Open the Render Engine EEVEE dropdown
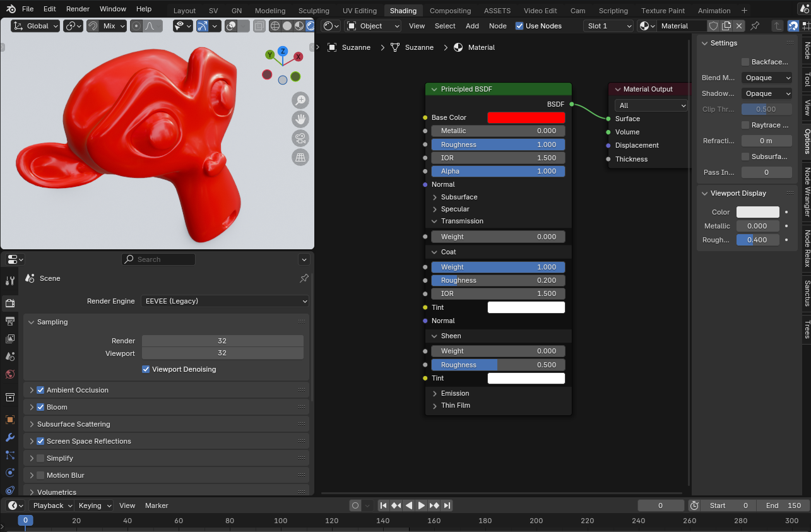The image size is (811, 532). click(x=225, y=301)
